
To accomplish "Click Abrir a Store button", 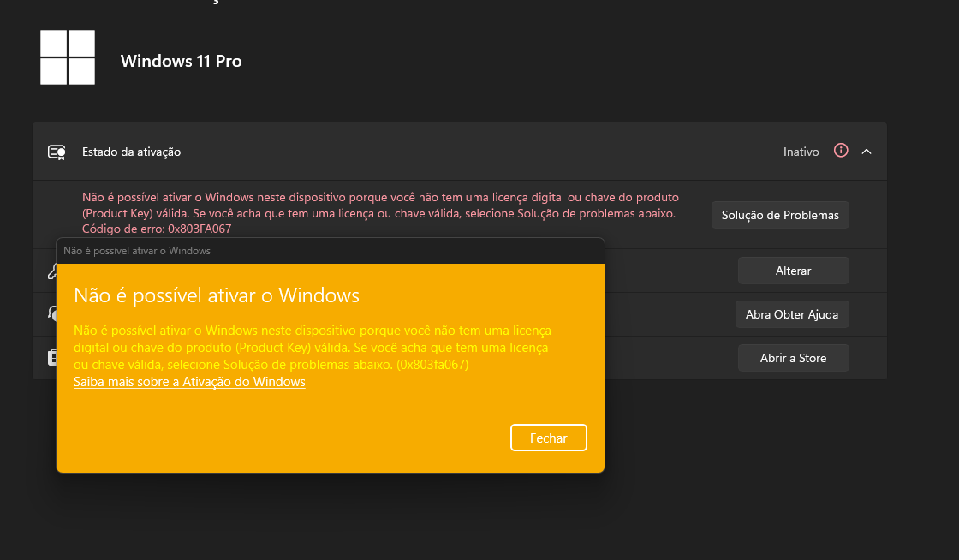I will pyautogui.click(x=793, y=358).
